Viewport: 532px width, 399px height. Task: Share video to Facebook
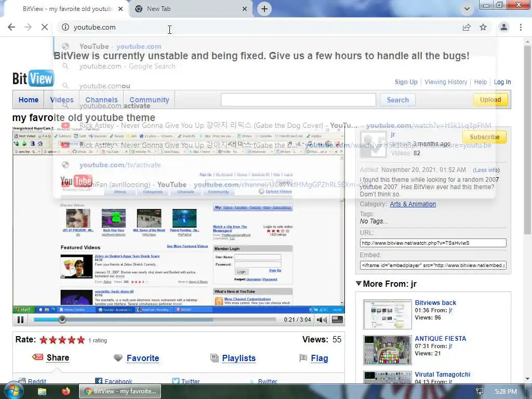pos(118,381)
